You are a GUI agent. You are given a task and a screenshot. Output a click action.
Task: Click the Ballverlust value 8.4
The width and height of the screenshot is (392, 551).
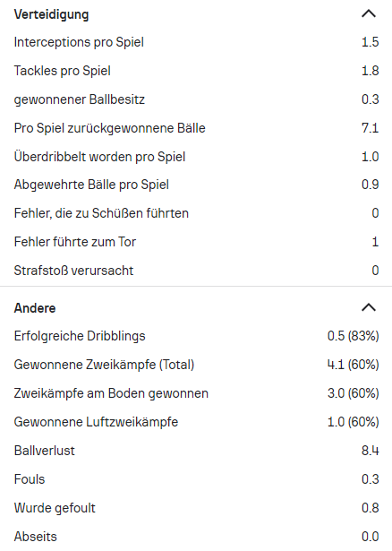click(371, 451)
